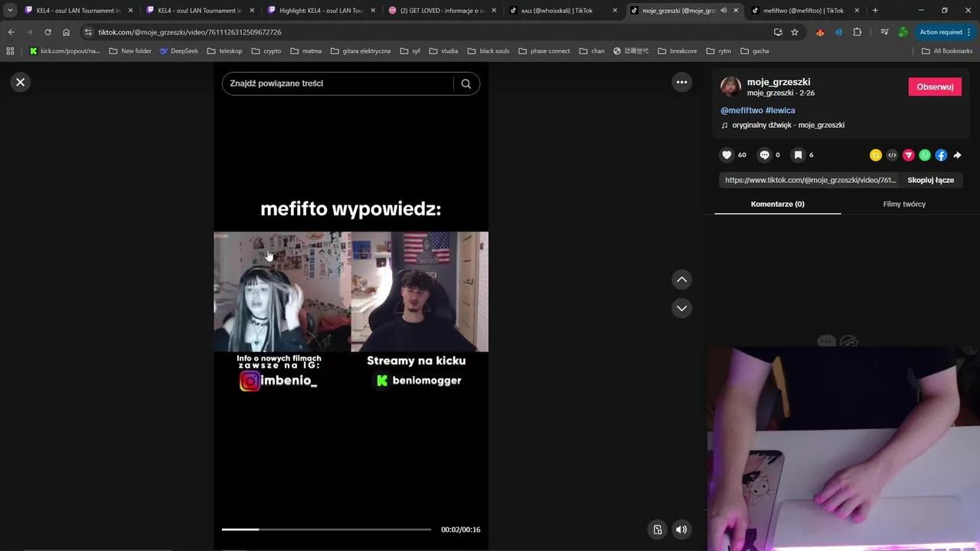Open the browser three-dot menu
The image size is (980, 551).
coord(969,32)
